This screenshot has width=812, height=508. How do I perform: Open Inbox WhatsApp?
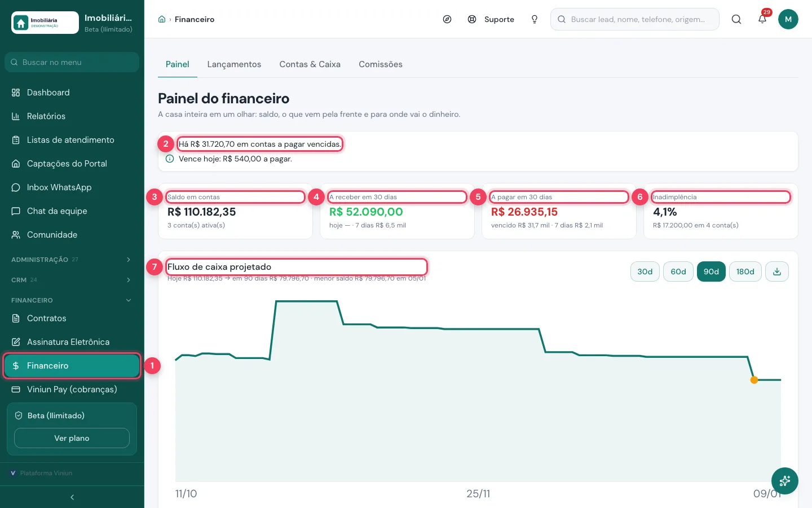[x=72, y=187]
